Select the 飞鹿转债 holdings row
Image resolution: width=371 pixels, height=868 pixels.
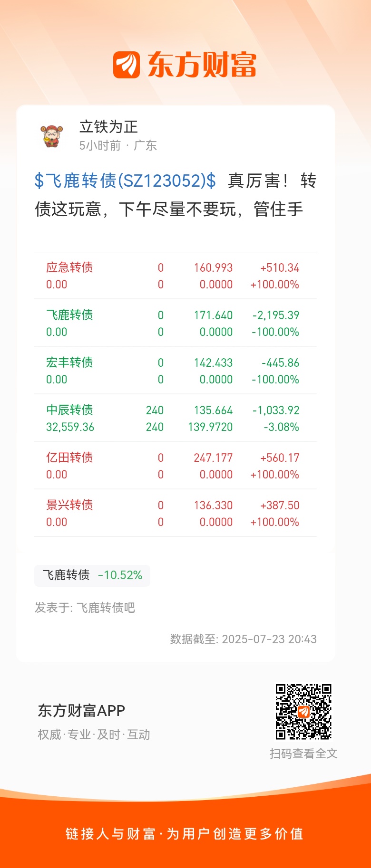point(176,323)
